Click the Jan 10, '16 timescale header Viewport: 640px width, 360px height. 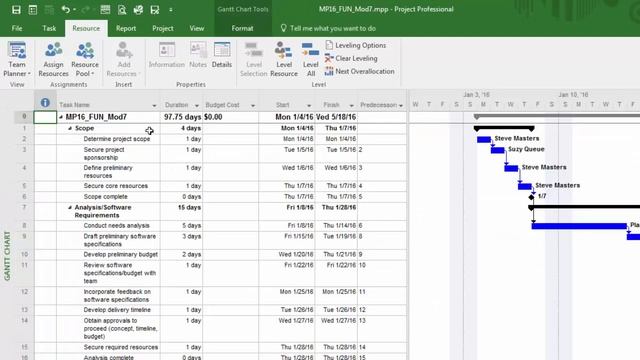coord(573,95)
